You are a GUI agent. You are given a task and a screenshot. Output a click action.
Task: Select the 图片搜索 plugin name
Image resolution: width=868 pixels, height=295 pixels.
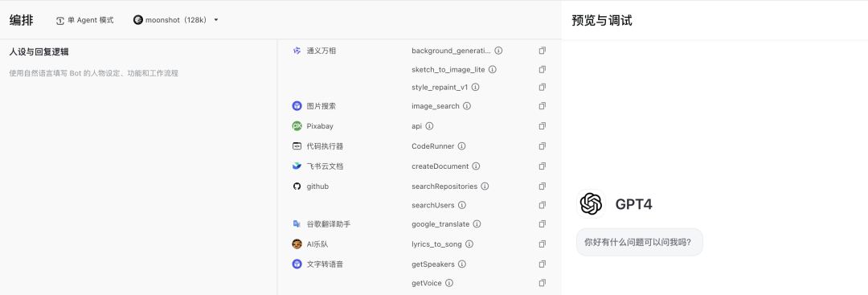pos(321,106)
